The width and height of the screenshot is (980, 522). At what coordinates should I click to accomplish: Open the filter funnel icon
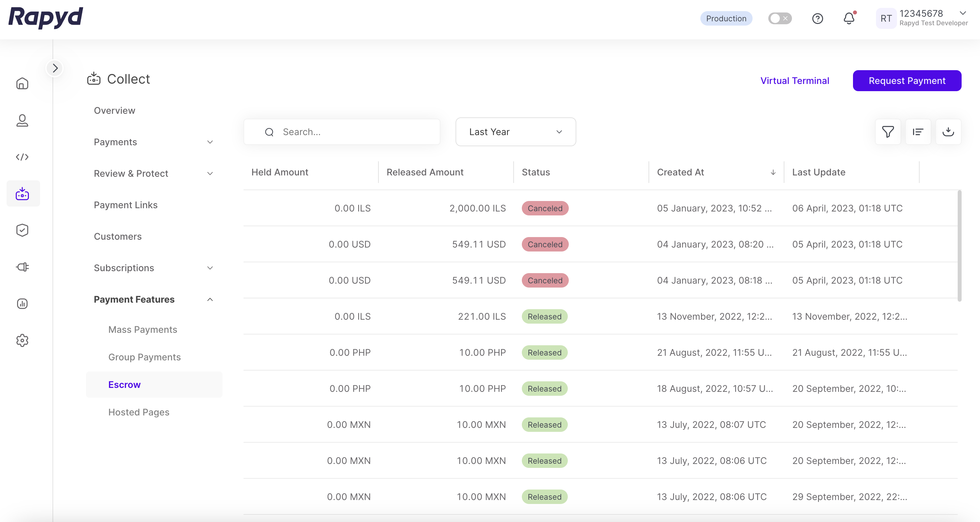(887, 132)
